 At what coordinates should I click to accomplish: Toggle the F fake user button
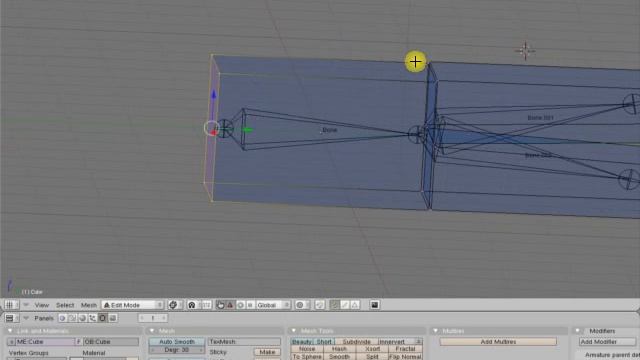point(79,342)
